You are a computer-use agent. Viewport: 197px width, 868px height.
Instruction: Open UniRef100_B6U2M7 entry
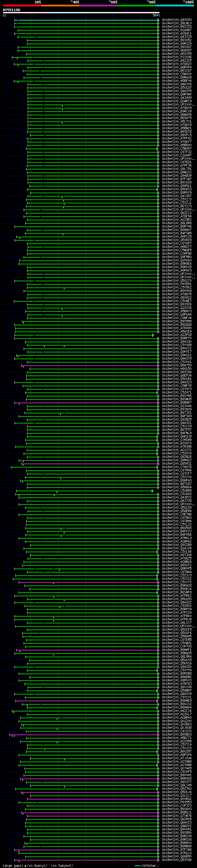click(177, 751)
